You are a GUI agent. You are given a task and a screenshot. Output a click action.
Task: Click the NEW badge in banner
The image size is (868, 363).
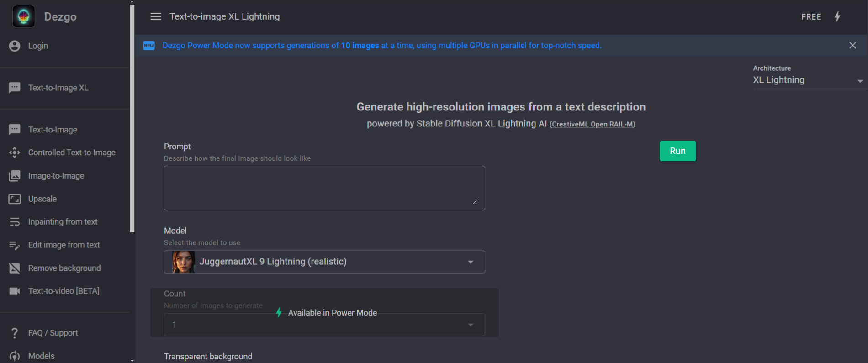tap(149, 46)
